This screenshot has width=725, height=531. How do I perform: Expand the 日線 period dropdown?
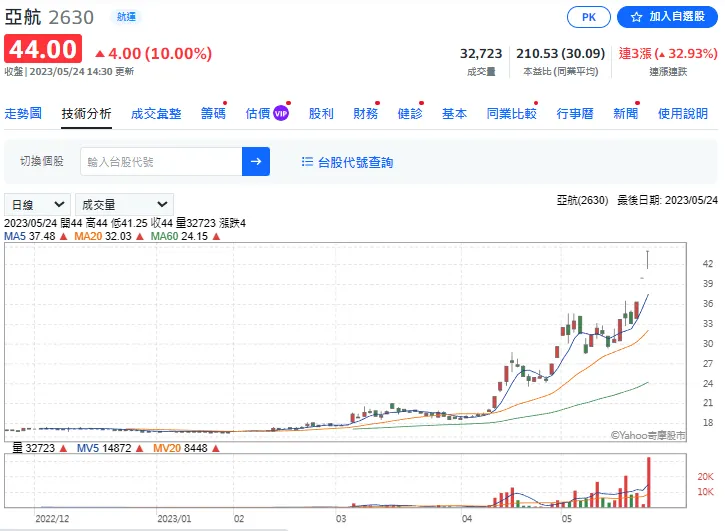(x=37, y=204)
